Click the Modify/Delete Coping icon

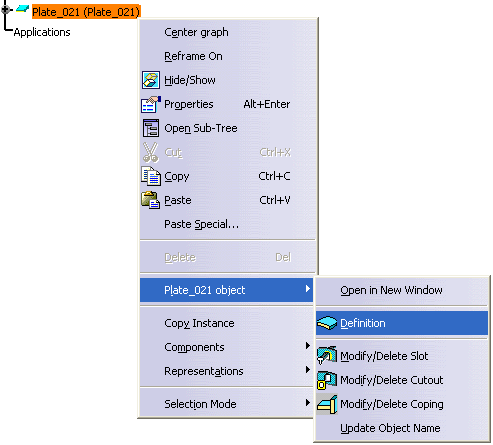327,404
